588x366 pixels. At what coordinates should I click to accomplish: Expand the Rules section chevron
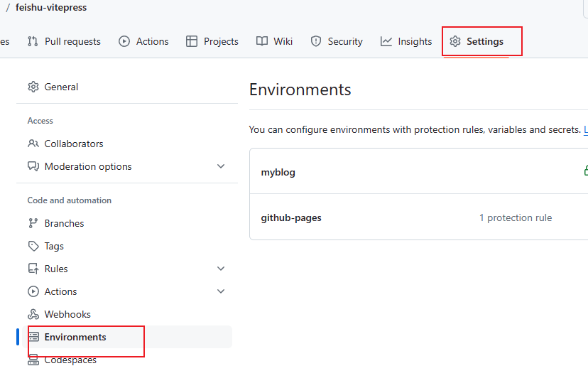(221, 269)
